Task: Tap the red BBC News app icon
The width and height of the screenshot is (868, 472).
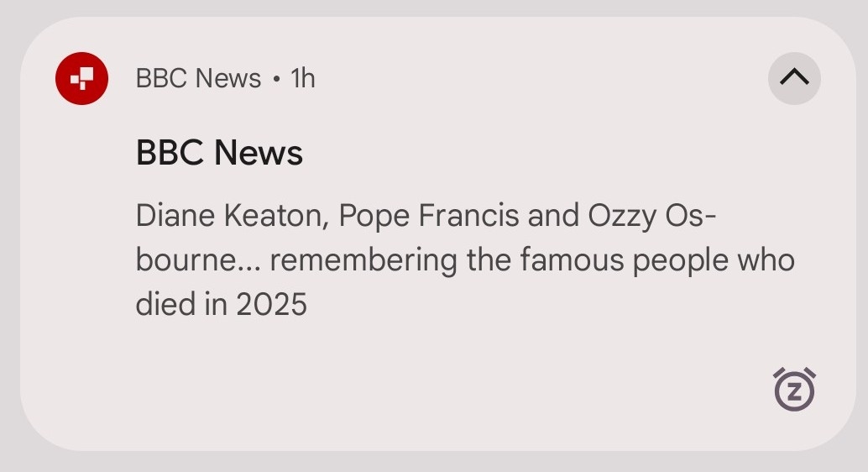Action: click(81, 78)
